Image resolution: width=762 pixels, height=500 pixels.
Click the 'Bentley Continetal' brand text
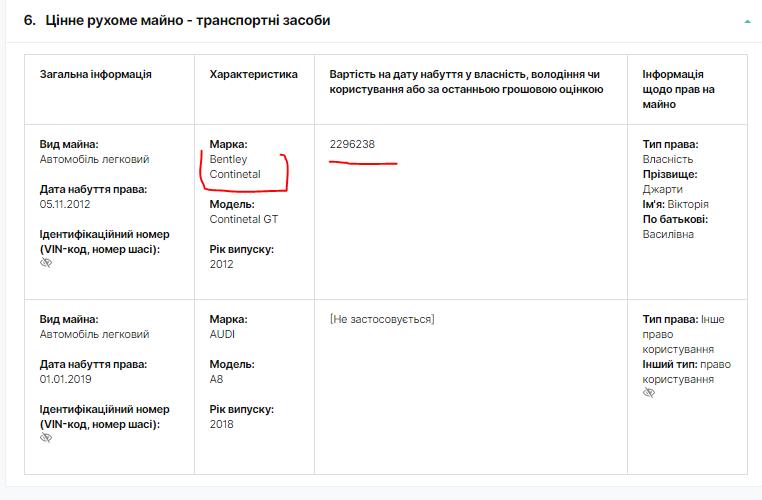coord(235,167)
